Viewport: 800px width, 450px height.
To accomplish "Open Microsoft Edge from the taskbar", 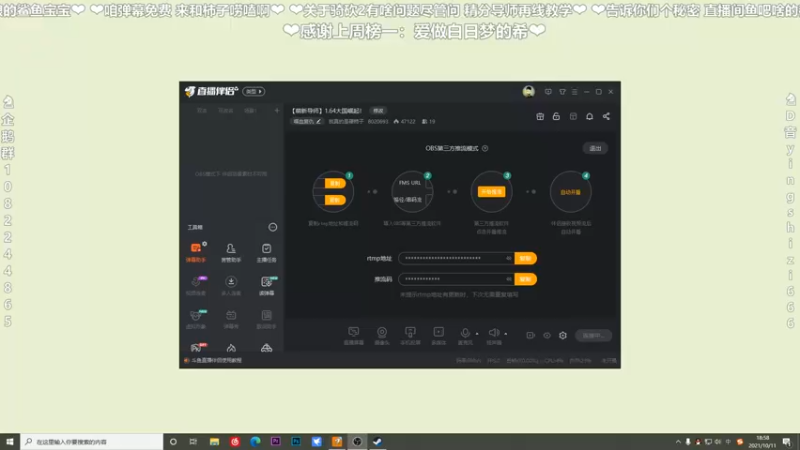I will [255, 441].
